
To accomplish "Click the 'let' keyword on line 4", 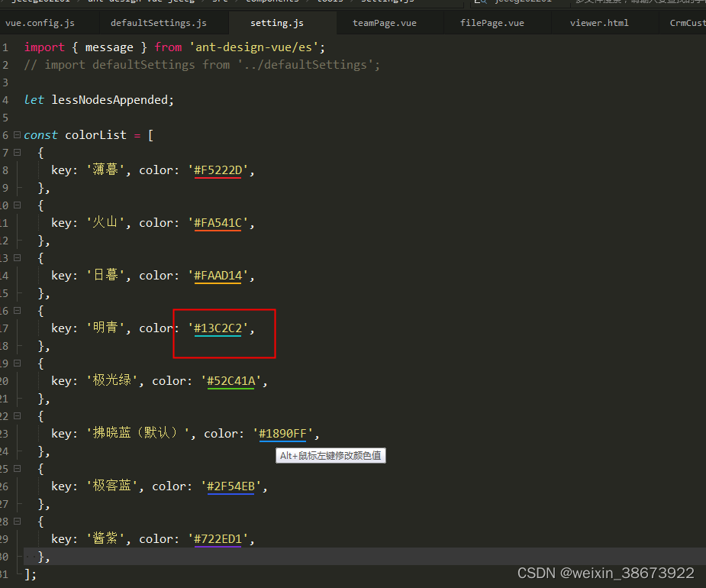I will pyautogui.click(x=34, y=100).
